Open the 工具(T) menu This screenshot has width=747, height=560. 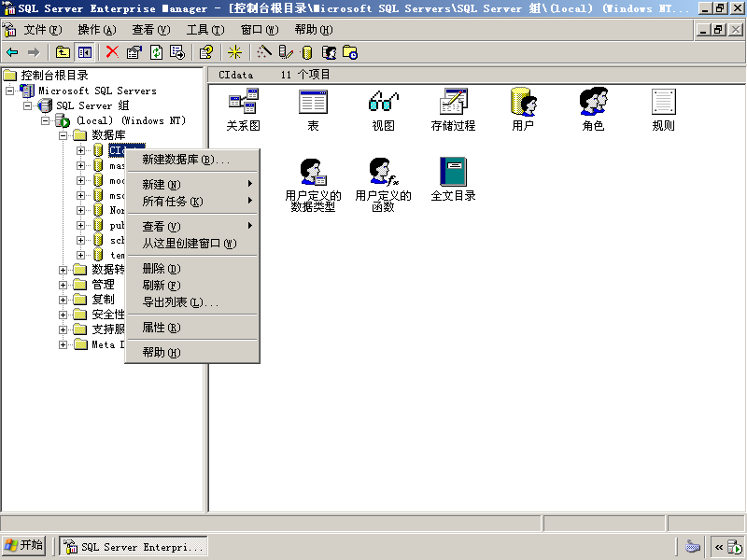click(x=204, y=30)
